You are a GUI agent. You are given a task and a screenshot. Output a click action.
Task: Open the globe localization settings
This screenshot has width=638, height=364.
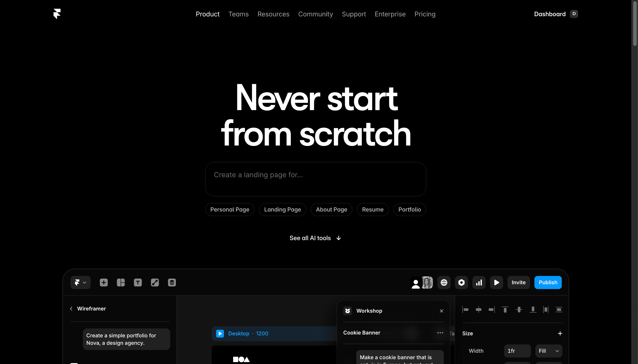[x=444, y=283]
